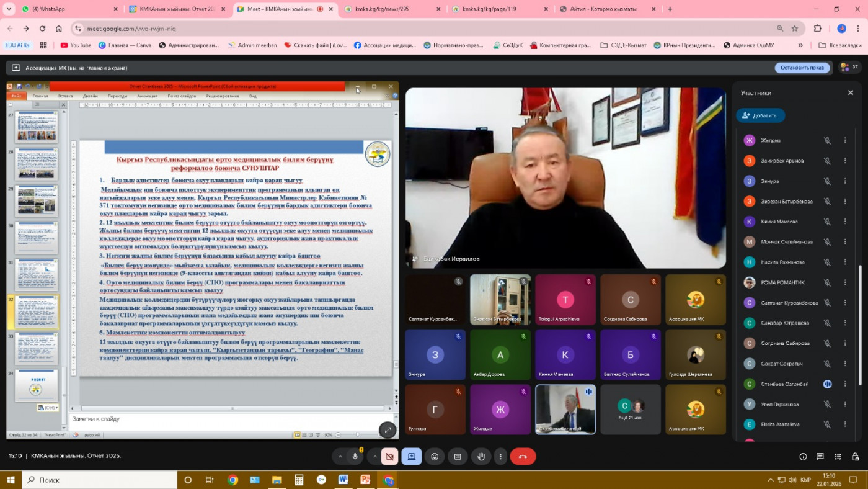Switch to the WhatsApp browser tab
This screenshot has height=489, width=868.
click(x=62, y=9)
